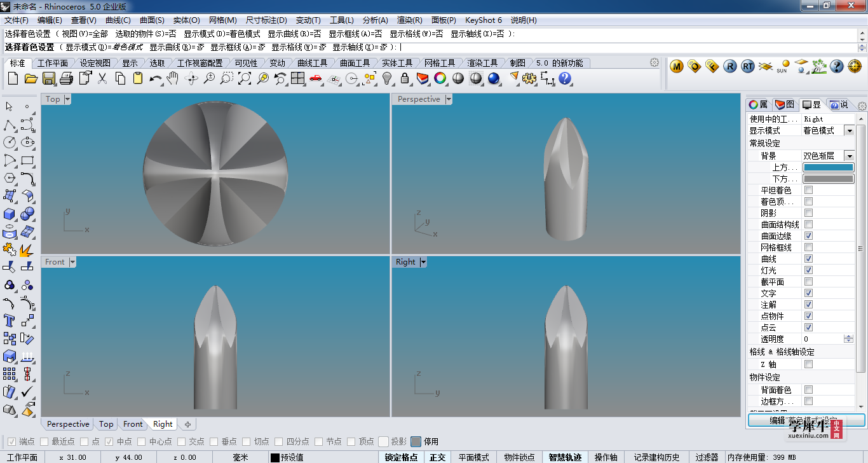The width and height of the screenshot is (868, 463).
Task: Click the Zoom dynamic magnifier icon
Action: [209, 78]
